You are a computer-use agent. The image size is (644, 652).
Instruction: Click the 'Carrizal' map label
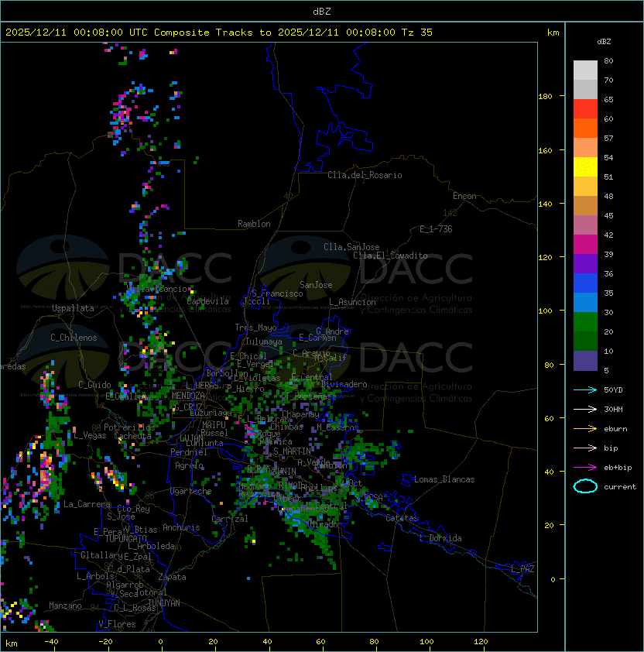[230, 519]
